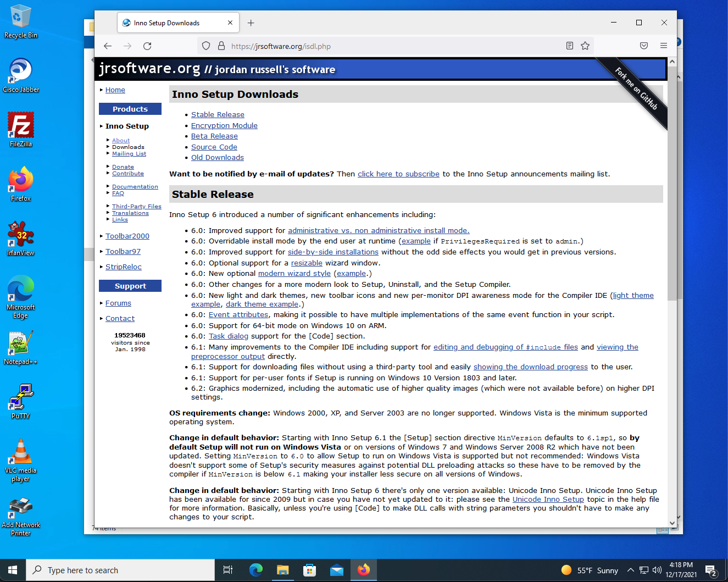Select Add Network Printer shortcut
728x582 pixels.
21,517
